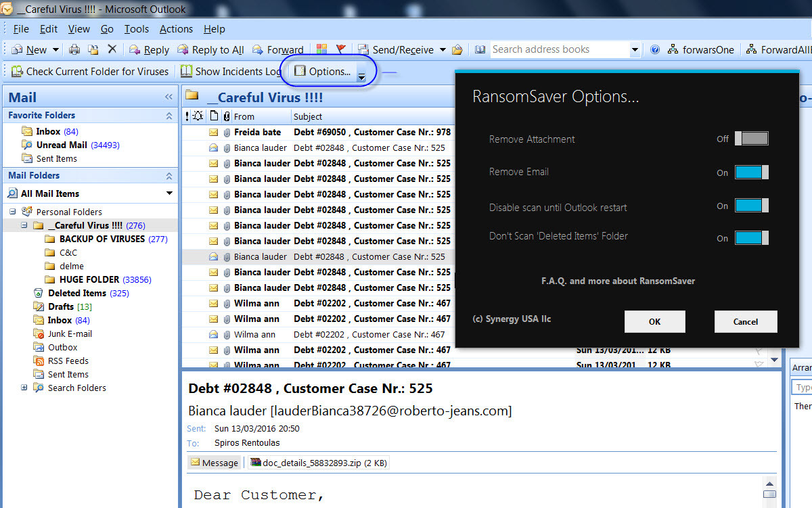Toggle the Remove Attachment switch

(x=752, y=139)
